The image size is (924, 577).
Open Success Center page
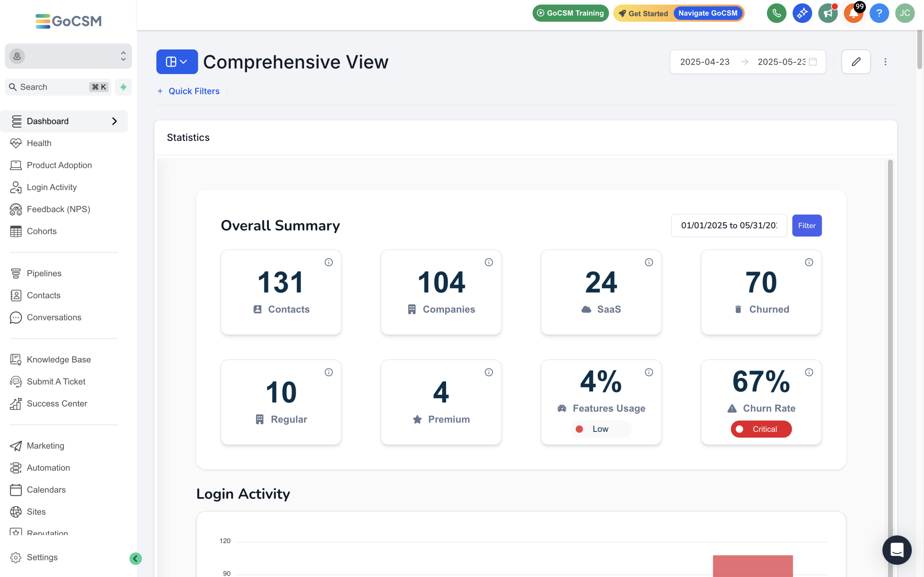pos(64,403)
